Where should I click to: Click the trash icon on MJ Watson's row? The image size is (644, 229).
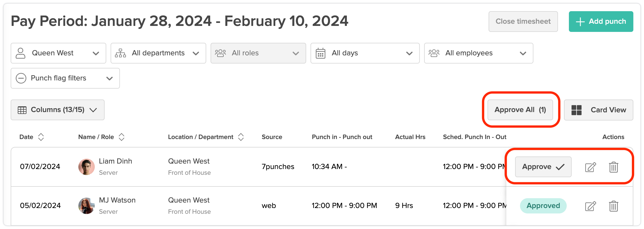point(613,206)
